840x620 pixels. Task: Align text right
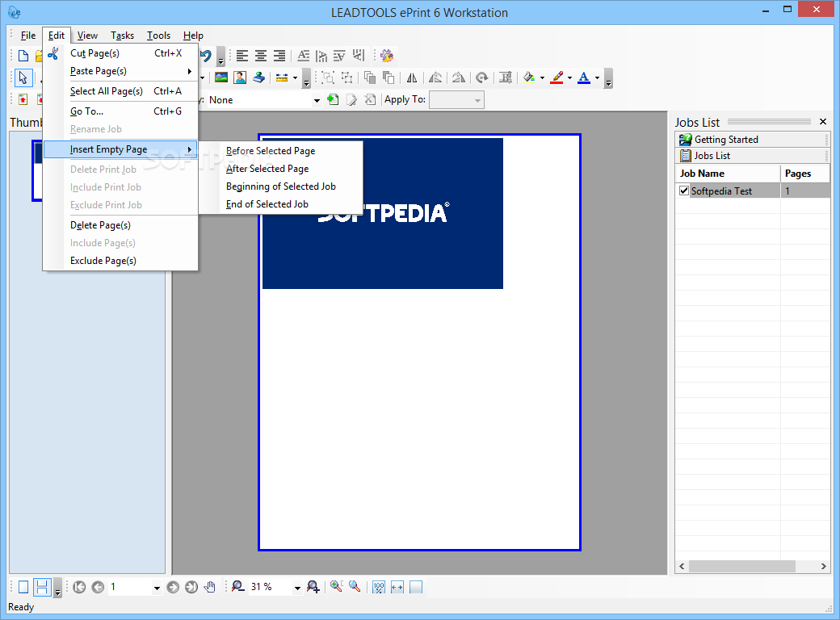point(279,56)
